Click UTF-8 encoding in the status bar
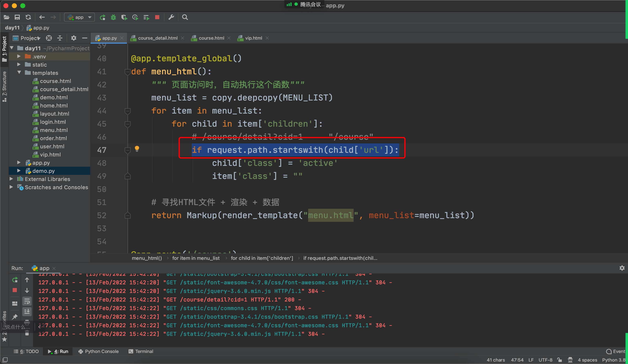This screenshot has height=364, width=628. 545,360
